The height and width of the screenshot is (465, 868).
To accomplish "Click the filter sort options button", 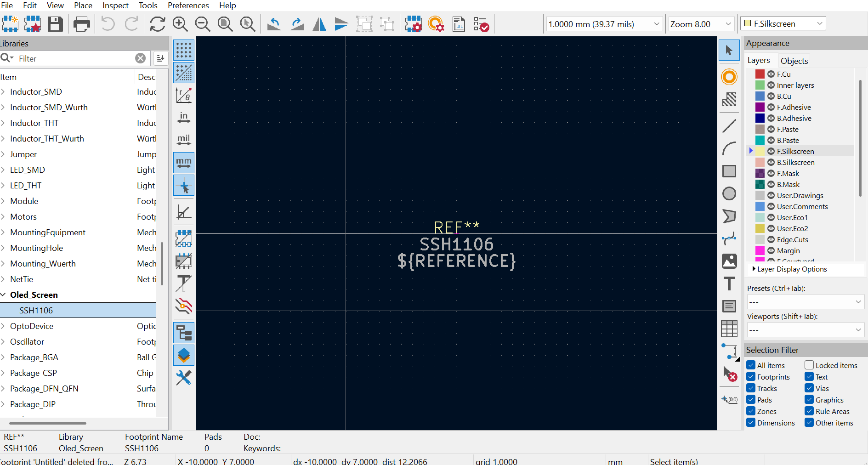I will point(160,58).
